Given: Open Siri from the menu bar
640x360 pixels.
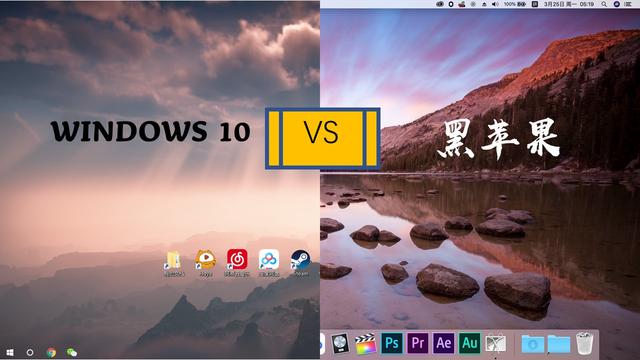Looking at the screenshot, I should coord(617,4).
